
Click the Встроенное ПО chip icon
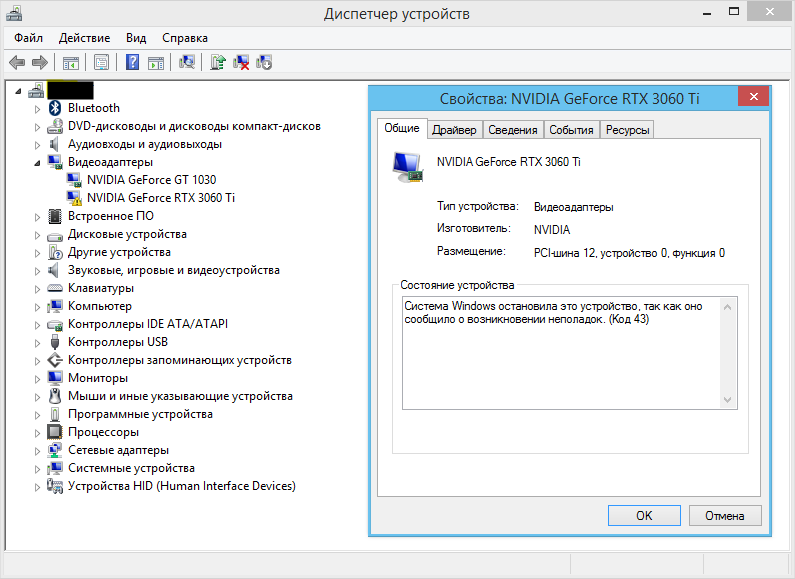point(55,216)
